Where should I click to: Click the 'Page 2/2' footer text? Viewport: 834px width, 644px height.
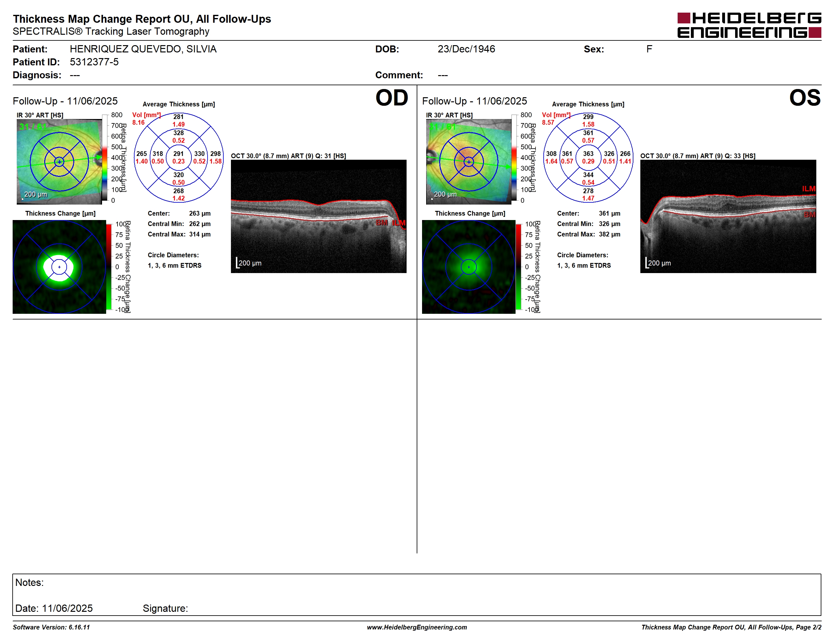[x=808, y=627]
